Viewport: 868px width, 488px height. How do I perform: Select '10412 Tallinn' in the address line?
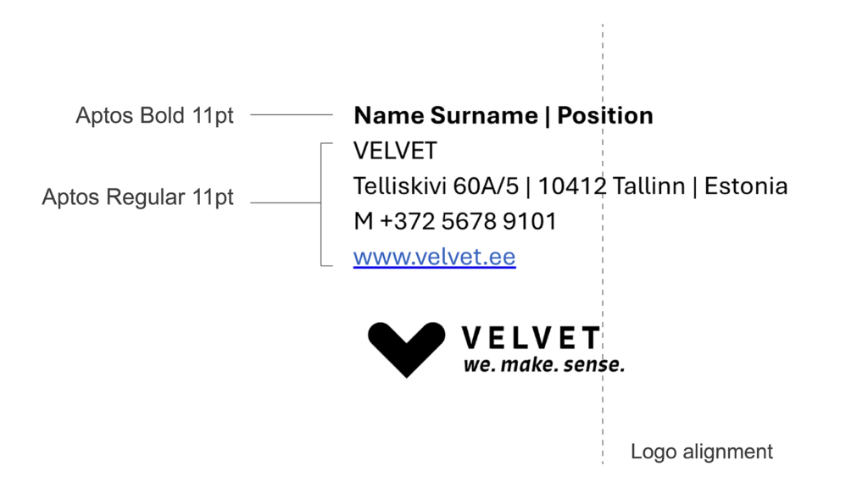(x=610, y=186)
